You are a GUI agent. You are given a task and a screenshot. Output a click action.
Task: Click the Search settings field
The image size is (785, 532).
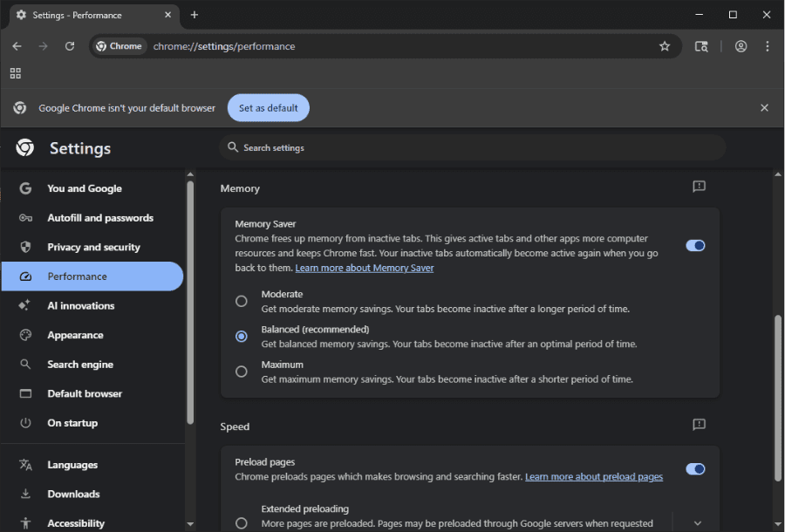coord(472,148)
